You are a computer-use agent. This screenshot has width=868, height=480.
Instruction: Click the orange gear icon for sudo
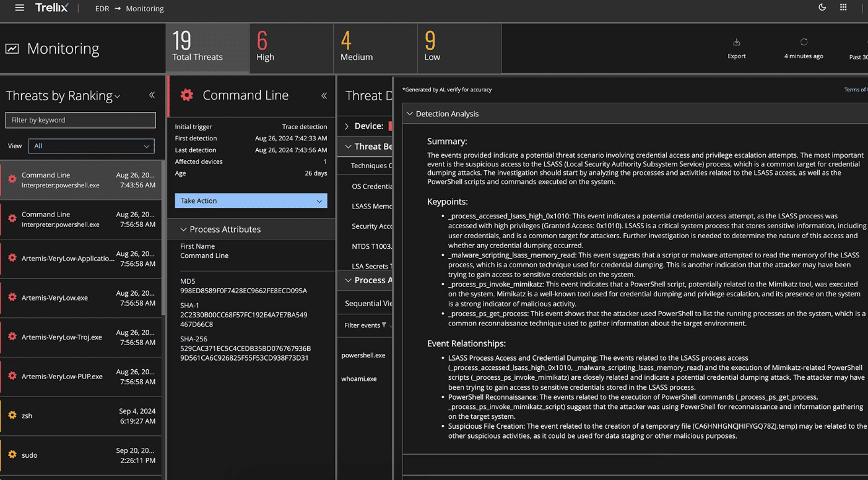(12, 455)
